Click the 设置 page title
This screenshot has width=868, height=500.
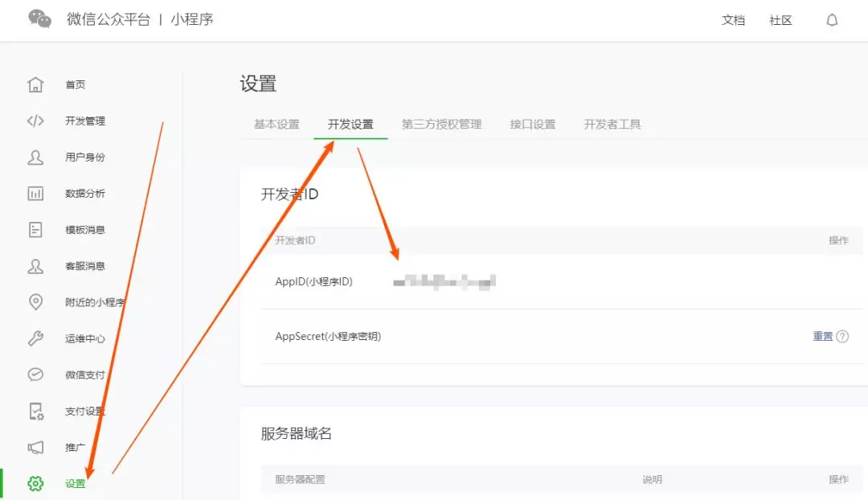click(258, 84)
